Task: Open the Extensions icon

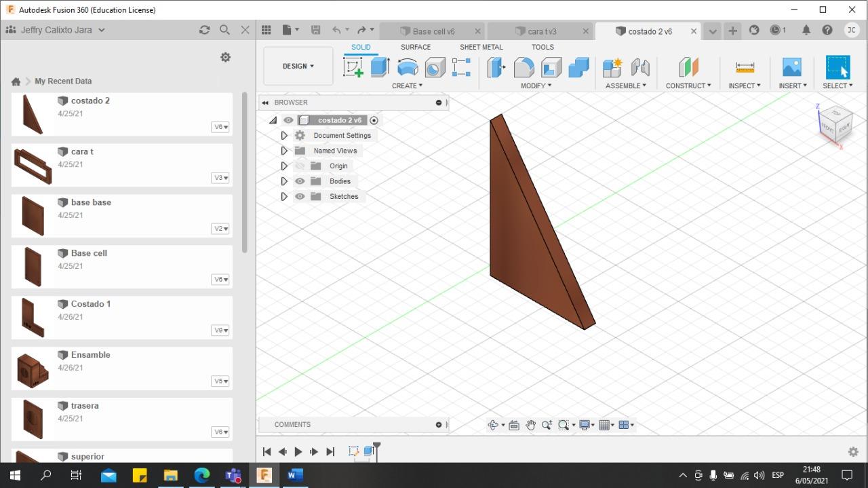Action: pyautogui.click(x=754, y=30)
